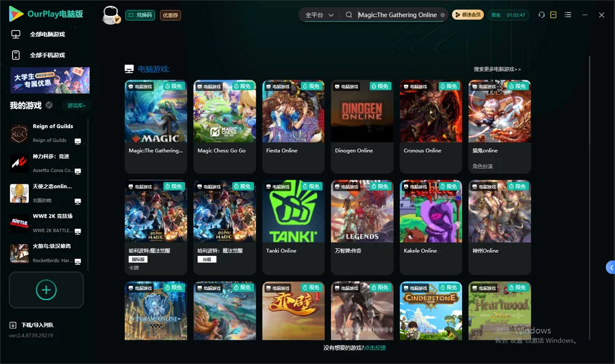Open the Magic:The Gathering game card
The width and height of the screenshot is (615, 364).
(156, 126)
